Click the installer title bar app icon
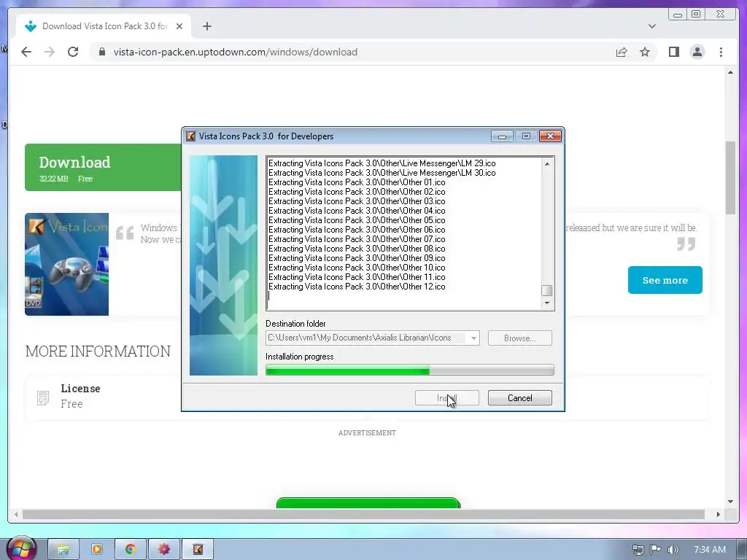The width and height of the screenshot is (747, 560). 190,136
